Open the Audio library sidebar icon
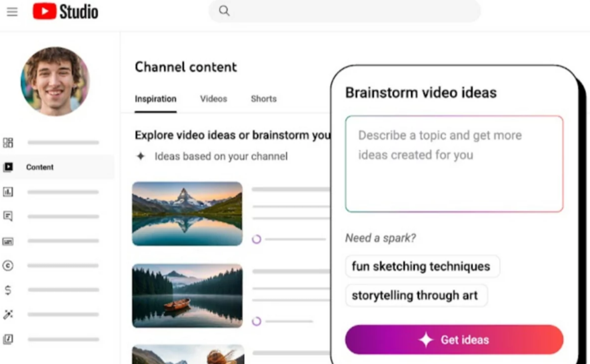 point(8,339)
